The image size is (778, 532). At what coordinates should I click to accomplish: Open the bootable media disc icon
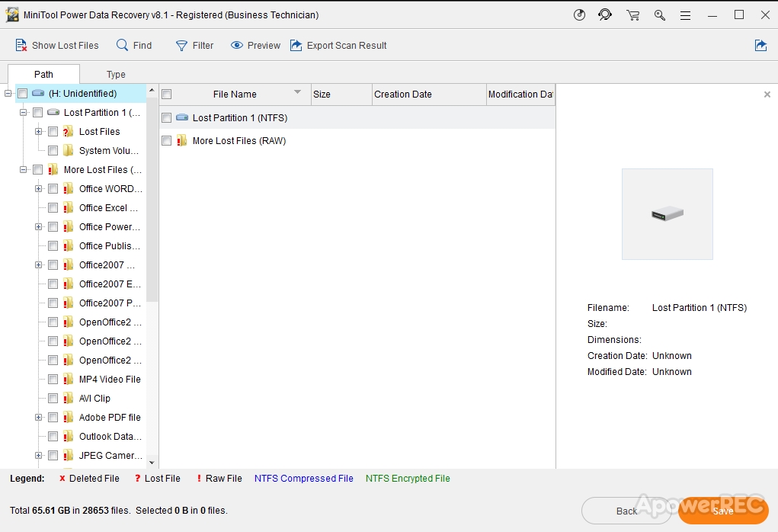click(579, 15)
